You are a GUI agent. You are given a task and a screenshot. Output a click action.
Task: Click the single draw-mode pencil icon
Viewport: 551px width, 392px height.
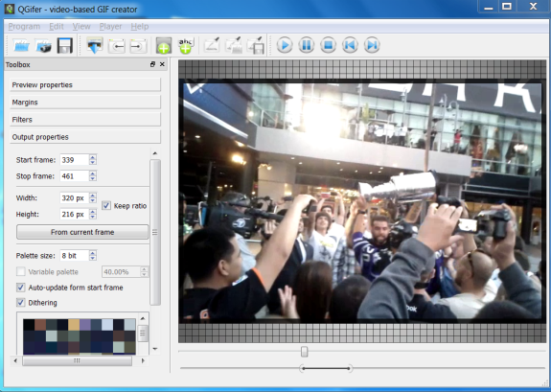(212, 46)
